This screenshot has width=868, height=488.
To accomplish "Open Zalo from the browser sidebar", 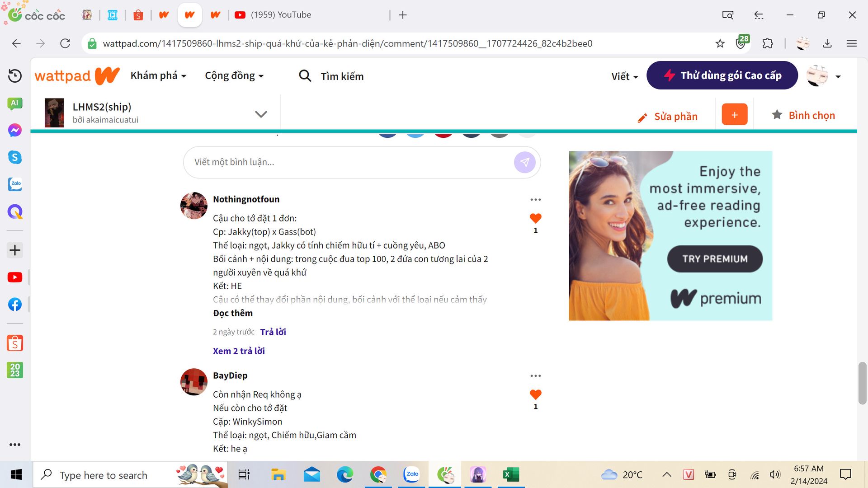I will [15, 184].
